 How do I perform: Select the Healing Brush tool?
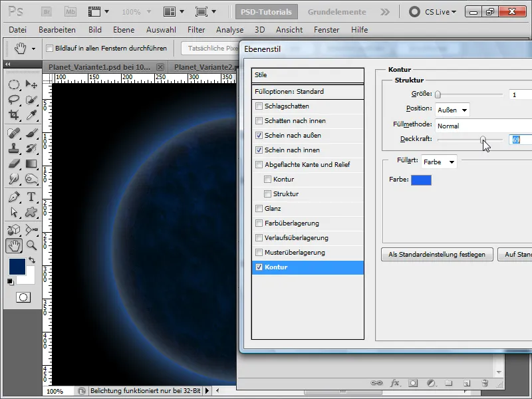pos(13,133)
